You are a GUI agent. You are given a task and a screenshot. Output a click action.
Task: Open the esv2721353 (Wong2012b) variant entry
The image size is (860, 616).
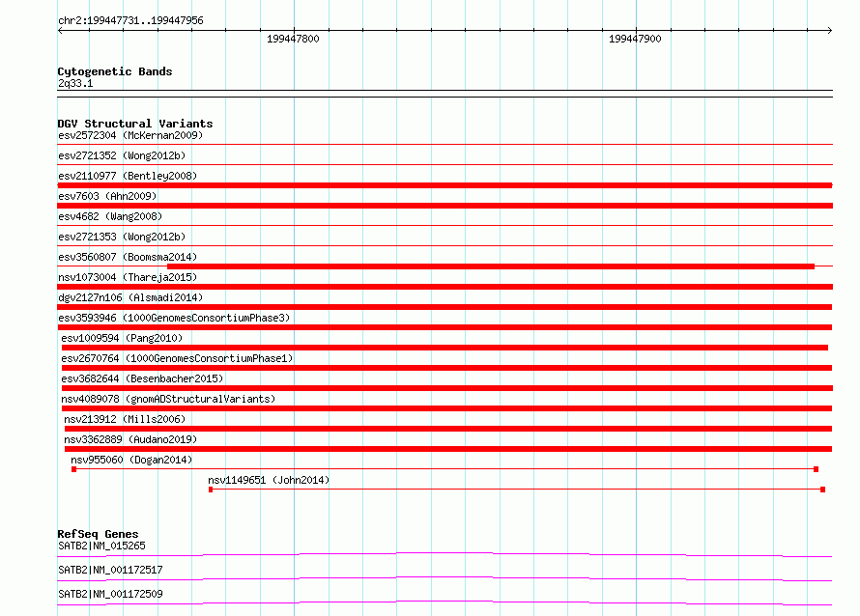[122, 237]
